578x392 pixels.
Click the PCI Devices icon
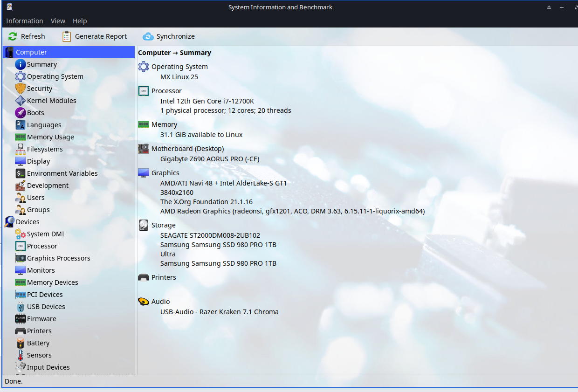click(x=20, y=295)
